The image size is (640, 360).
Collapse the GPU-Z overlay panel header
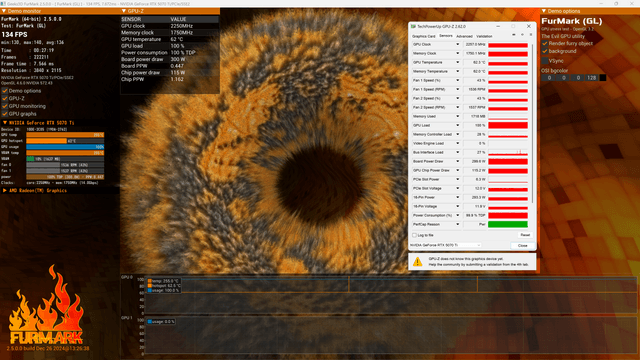pos(124,11)
